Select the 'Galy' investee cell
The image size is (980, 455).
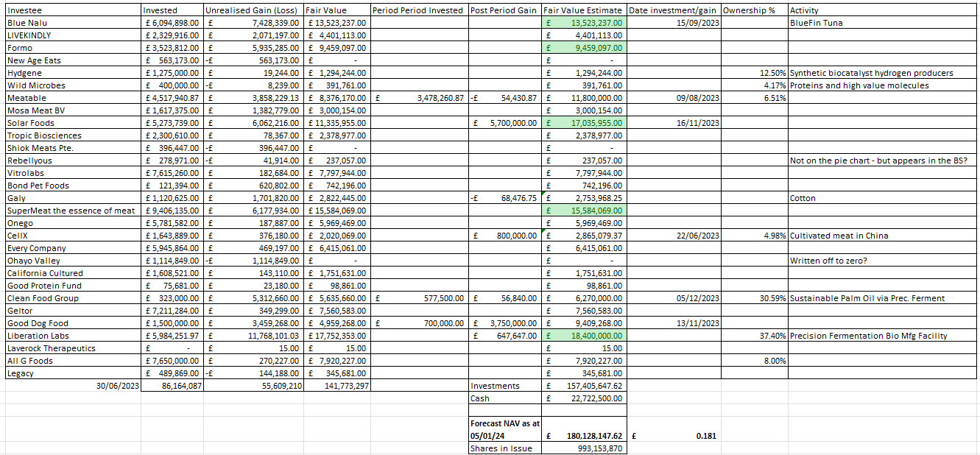[x=73, y=198]
